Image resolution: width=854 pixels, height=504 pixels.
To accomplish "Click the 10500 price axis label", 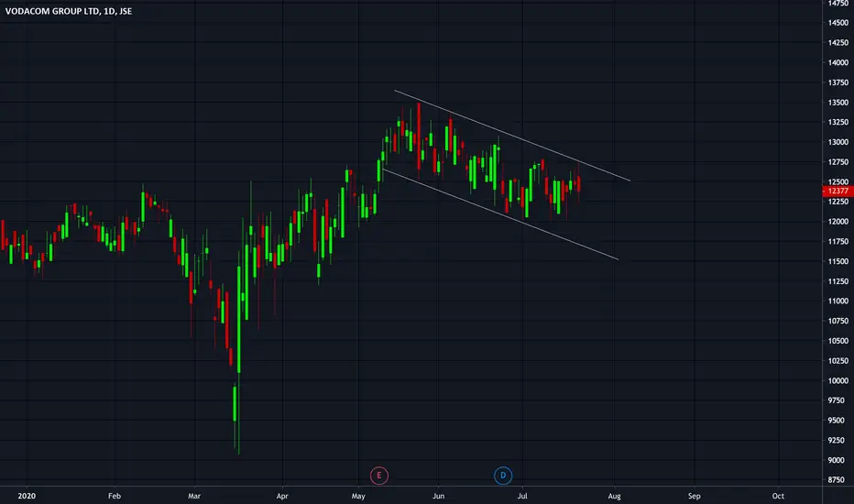I will (x=838, y=341).
